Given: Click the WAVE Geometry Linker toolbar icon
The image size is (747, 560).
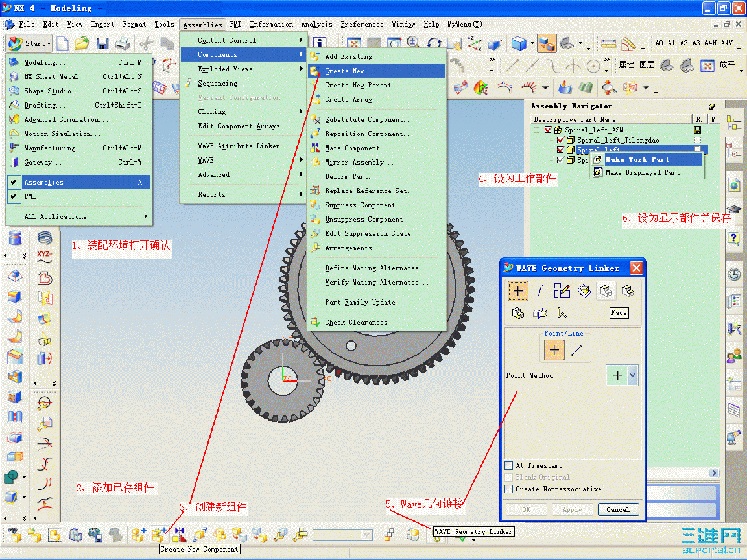Looking at the screenshot, I should pyautogui.click(x=436, y=537).
